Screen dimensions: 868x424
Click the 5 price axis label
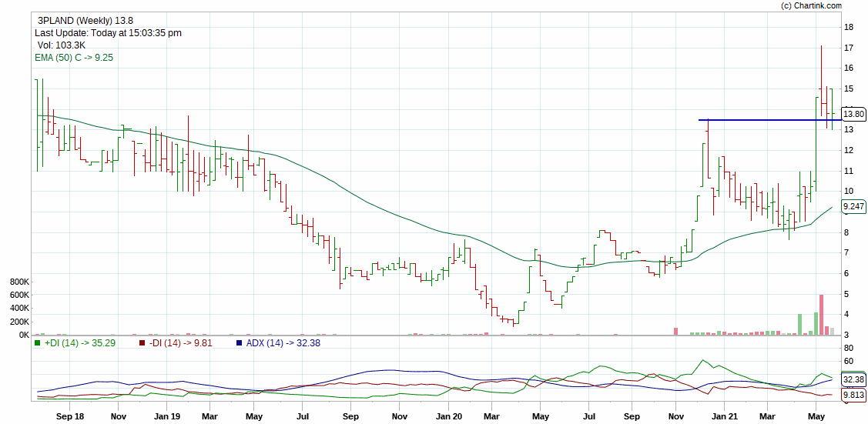[x=846, y=294]
